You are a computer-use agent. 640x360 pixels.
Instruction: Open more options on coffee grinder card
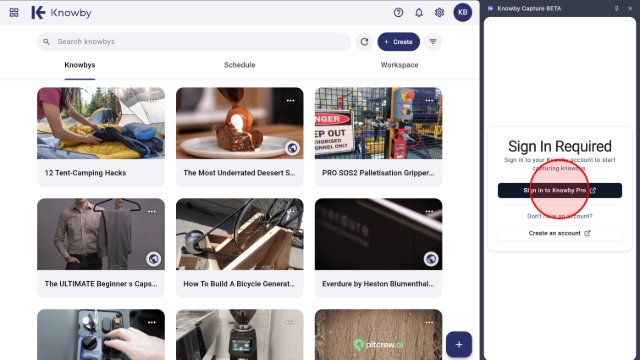290,322
